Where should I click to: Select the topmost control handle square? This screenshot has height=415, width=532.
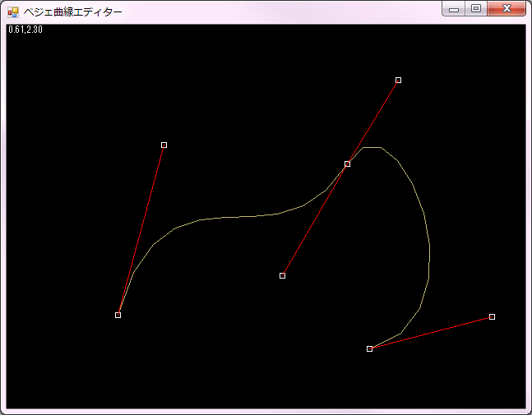point(398,80)
